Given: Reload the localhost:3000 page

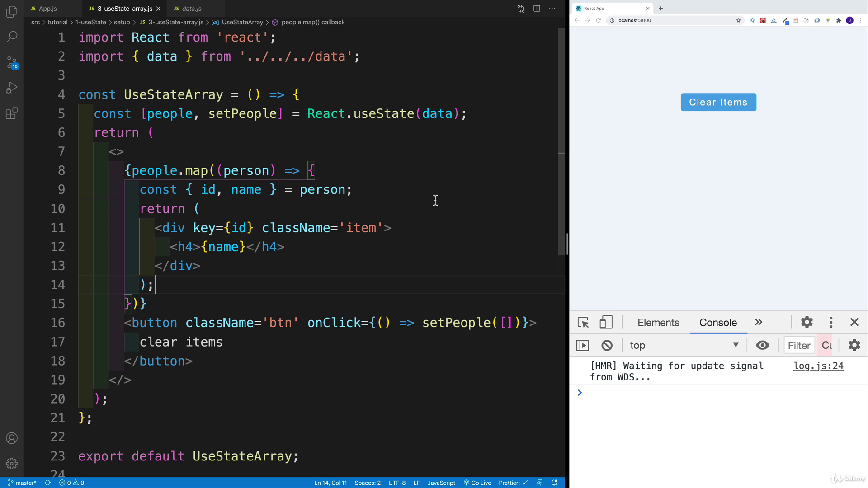Looking at the screenshot, I should click(598, 20).
